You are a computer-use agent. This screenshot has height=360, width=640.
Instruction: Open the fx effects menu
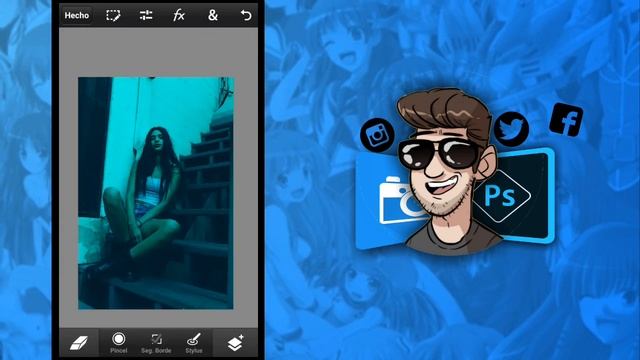pos(179,16)
